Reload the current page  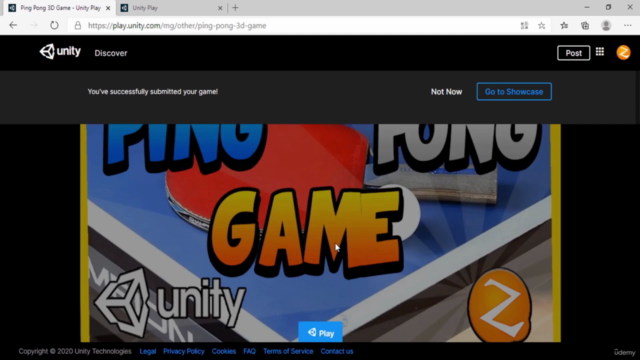coord(54,25)
